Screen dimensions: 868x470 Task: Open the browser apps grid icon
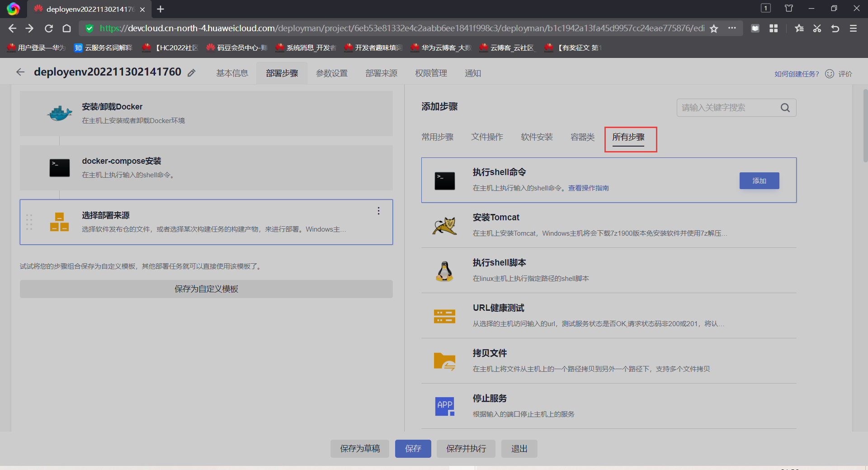coord(774,28)
